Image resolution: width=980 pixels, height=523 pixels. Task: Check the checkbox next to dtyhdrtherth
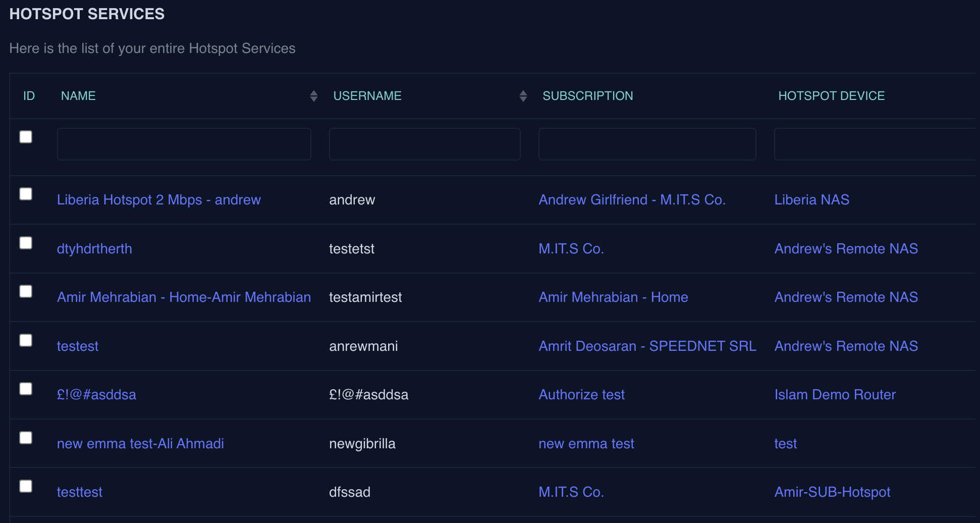coord(26,243)
